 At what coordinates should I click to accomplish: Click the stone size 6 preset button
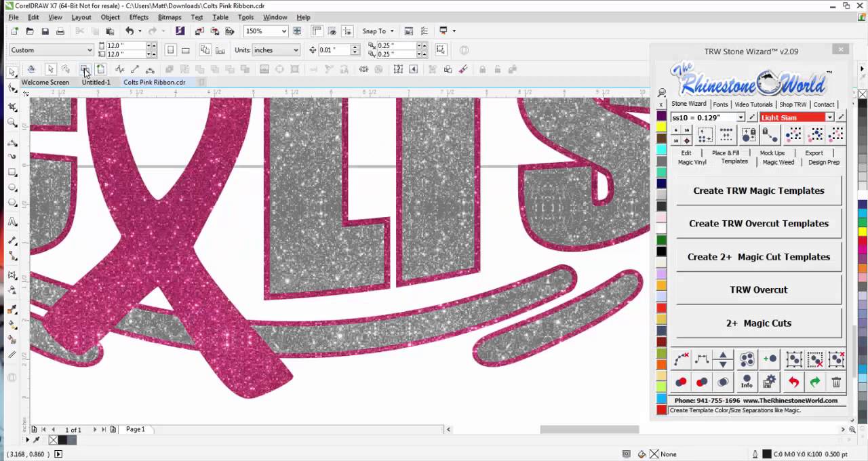[x=675, y=130]
